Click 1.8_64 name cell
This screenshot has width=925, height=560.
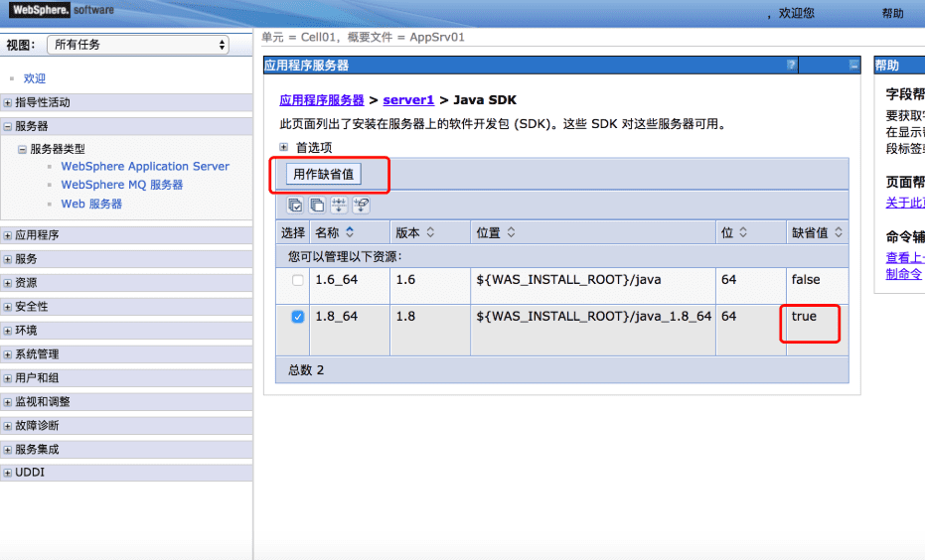click(x=336, y=316)
